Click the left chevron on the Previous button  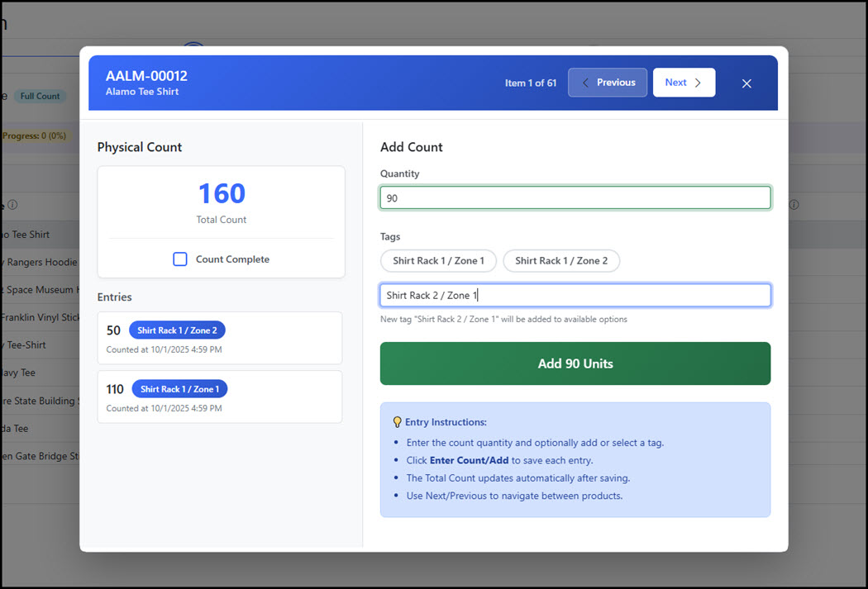586,83
